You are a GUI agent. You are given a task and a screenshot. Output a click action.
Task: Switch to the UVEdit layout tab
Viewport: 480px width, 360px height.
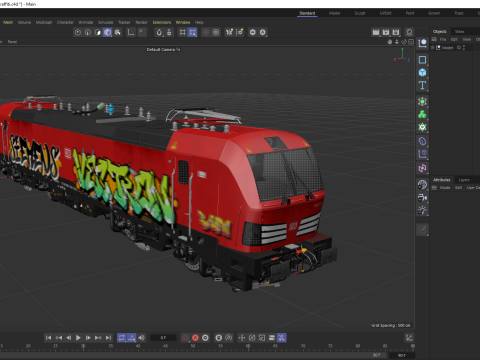[x=386, y=13]
